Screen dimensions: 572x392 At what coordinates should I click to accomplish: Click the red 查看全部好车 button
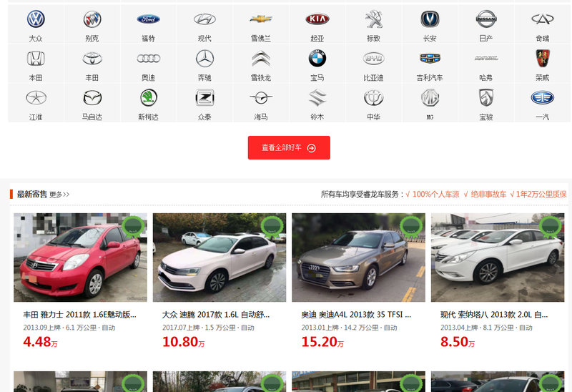click(289, 147)
